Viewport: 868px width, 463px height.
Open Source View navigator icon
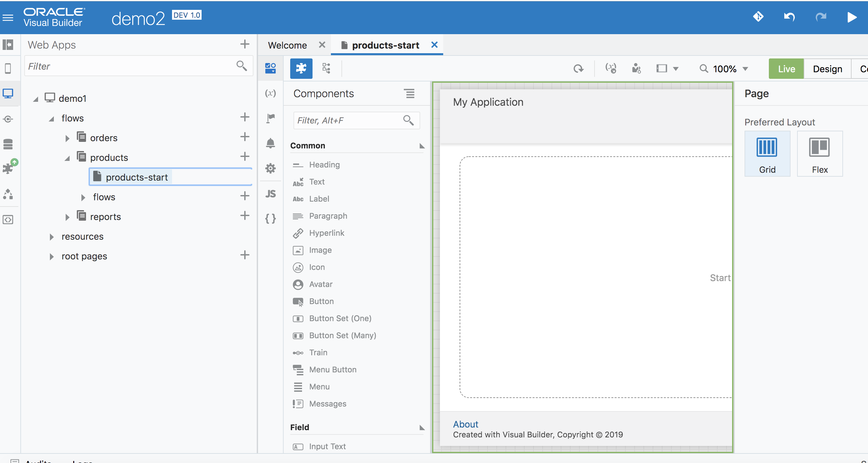tap(8, 220)
